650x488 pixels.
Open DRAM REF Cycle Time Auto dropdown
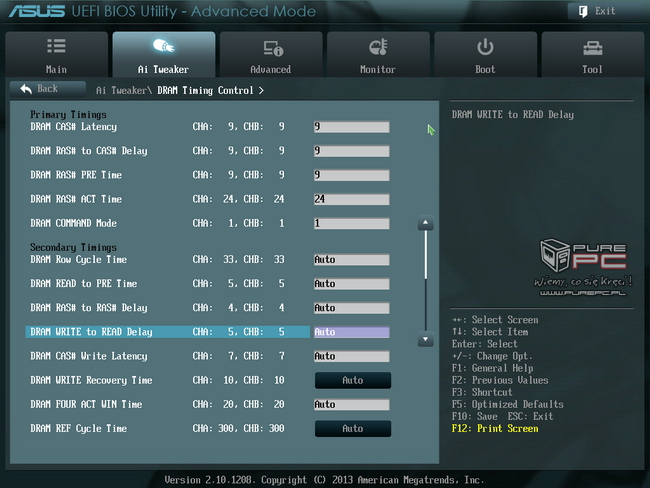(x=353, y=428)
